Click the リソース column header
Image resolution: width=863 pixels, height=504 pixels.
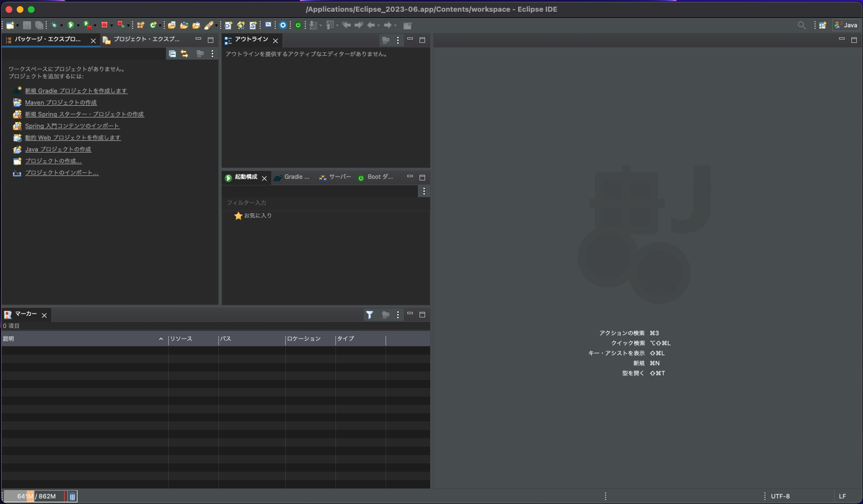tap(193, 339)
